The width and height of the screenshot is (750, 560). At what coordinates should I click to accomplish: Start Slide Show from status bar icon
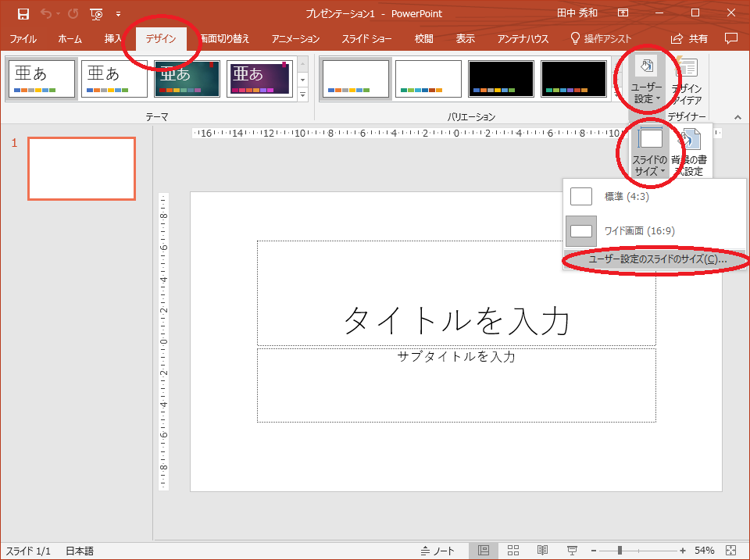click(572, 551)
